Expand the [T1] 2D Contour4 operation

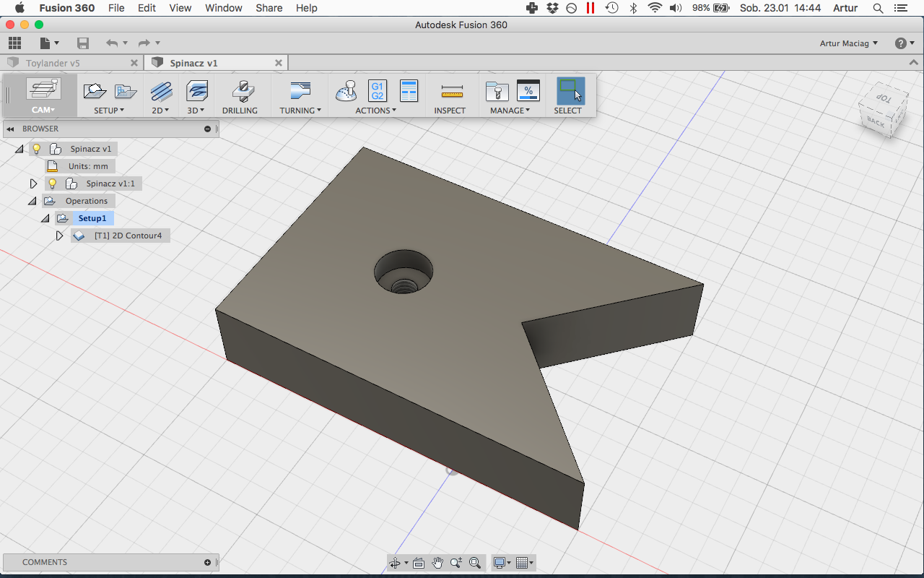[59, 236]
